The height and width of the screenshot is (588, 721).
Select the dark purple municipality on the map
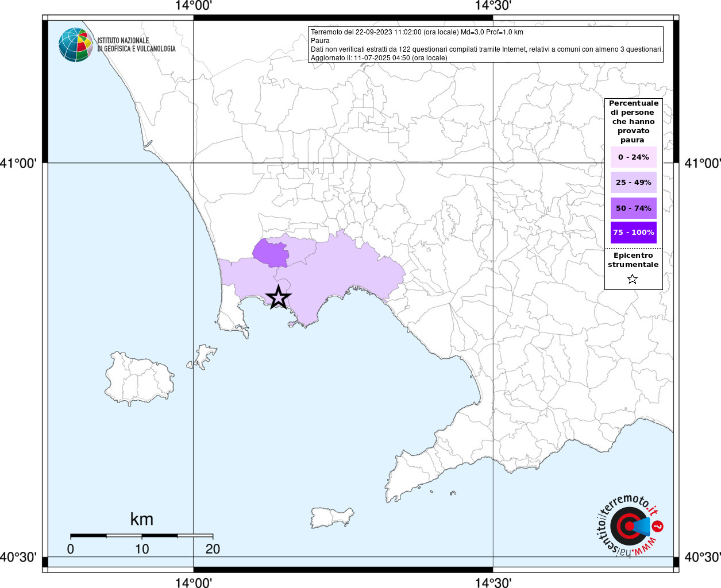(x=271, y=253)
